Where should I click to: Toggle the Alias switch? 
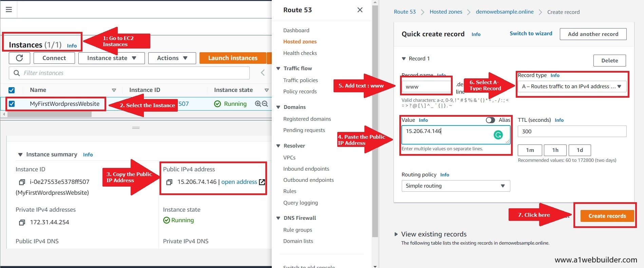point(490,120)
